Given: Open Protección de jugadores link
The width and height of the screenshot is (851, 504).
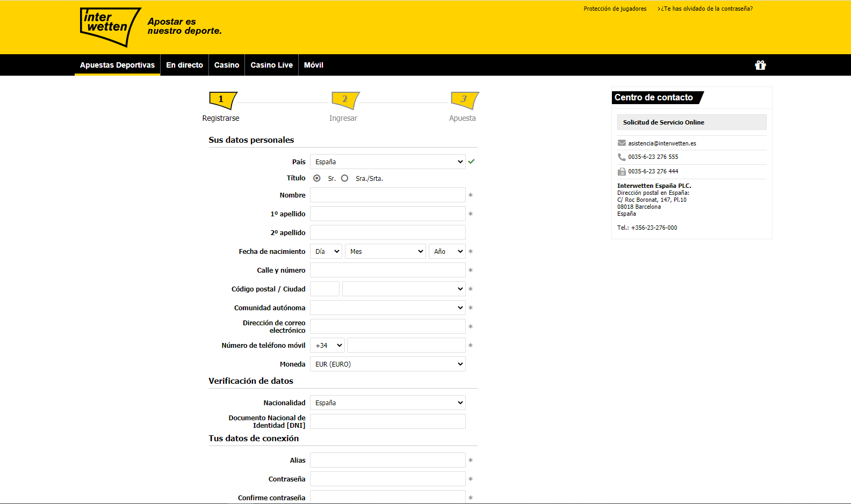Looking at the screenshot, I should point(615,9).
